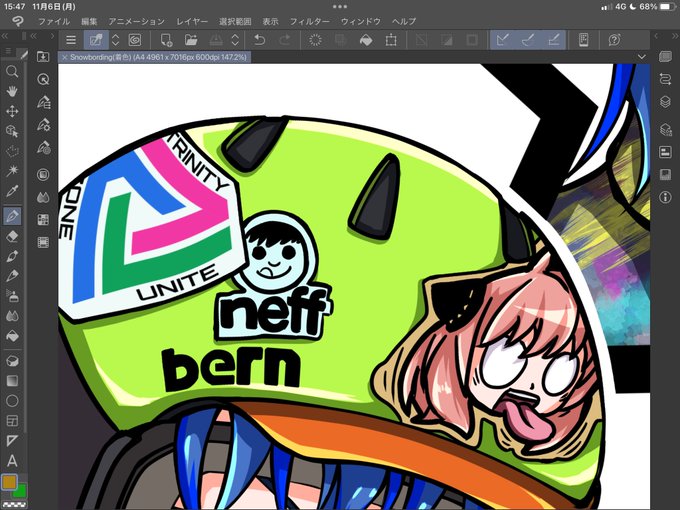This screenshot has height=510, width=680.
Task: Select the Blend tool
Action: [x=12, y=316]
